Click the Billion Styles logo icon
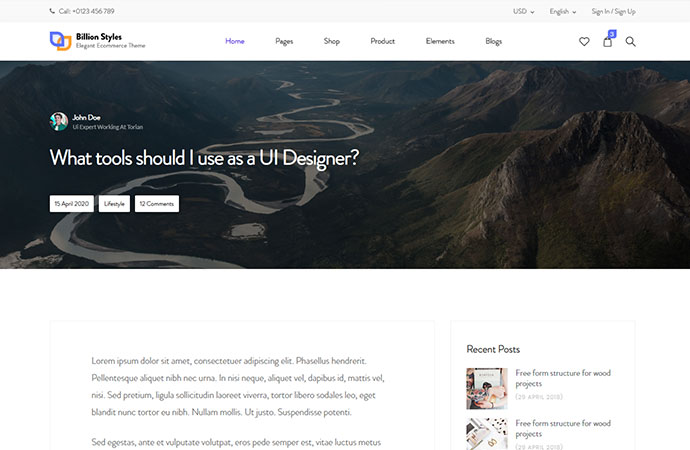The image size is (690, 450). click(60, 41)
